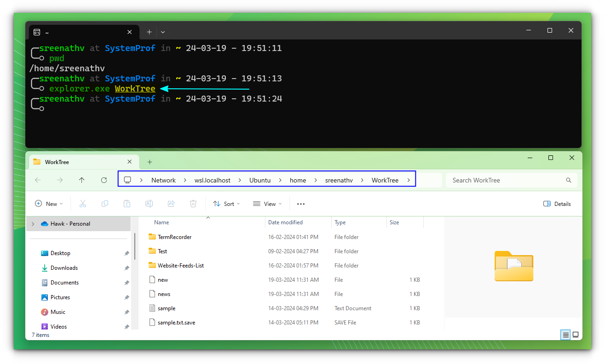Open the New item dropdown
605x364 pixels.
(x=48, y=204)
